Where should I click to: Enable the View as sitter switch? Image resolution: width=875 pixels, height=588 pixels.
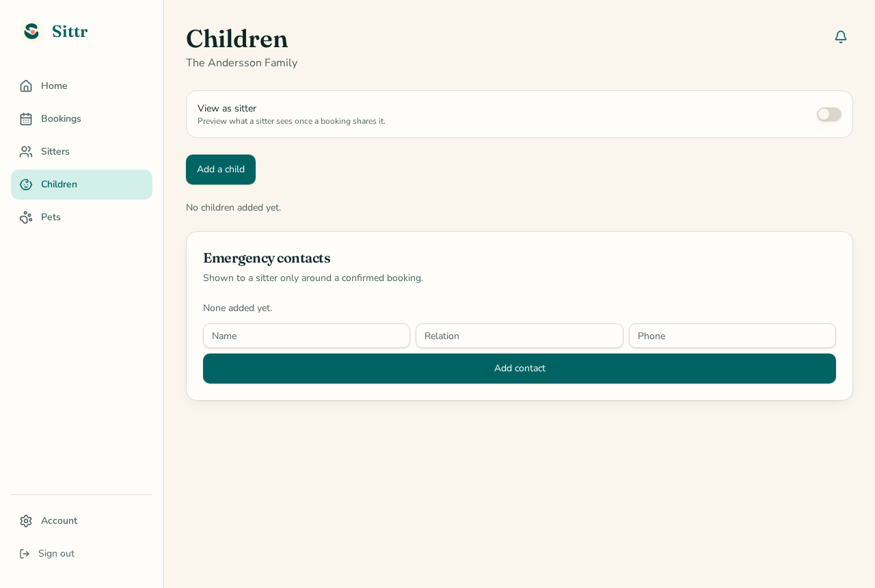coord(829,114)
